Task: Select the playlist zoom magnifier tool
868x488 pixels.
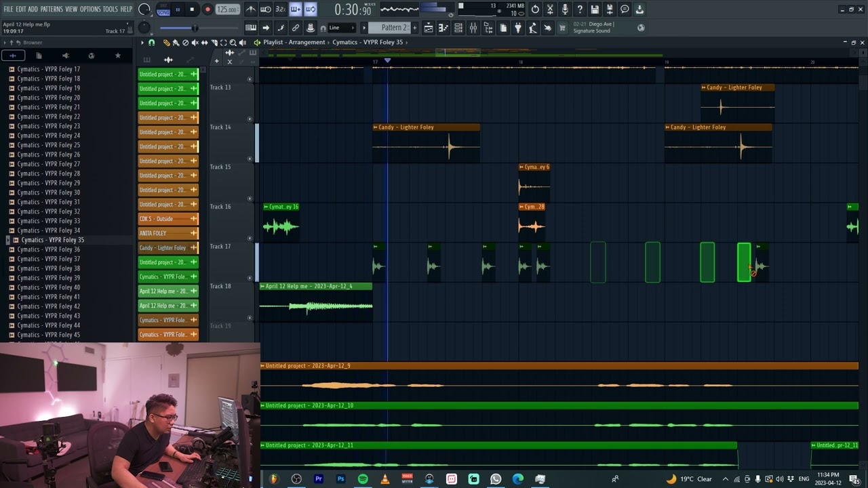Action: [x=233, y=43]
